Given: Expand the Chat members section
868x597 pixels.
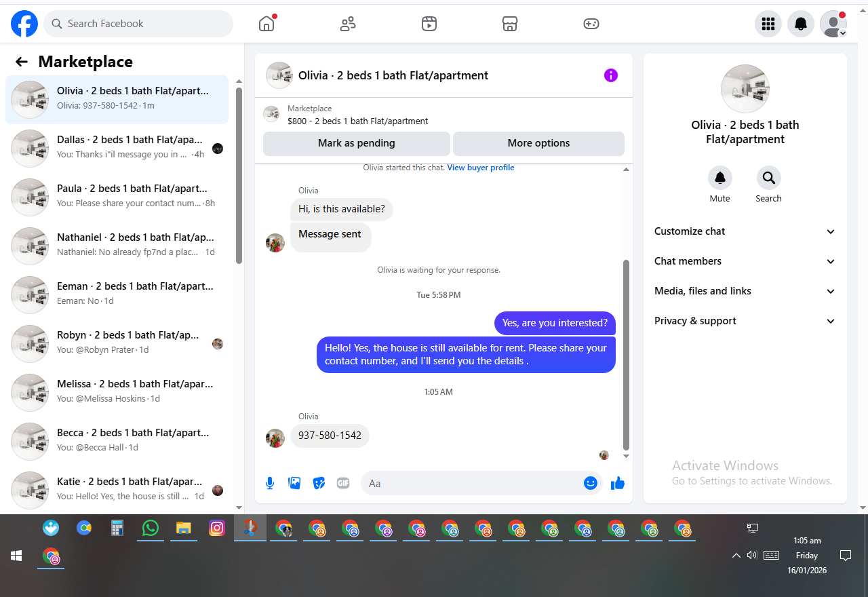Looking at the screenshot, I should coord(745,261).
